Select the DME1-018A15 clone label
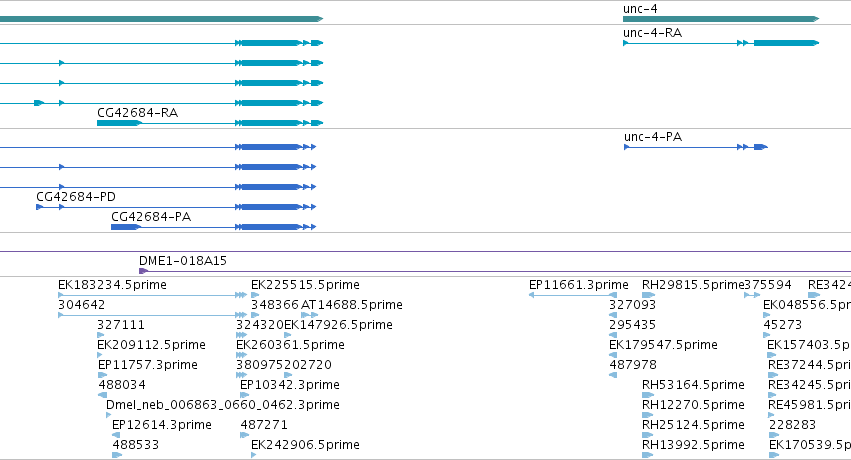851x460 pixels. 183,261
